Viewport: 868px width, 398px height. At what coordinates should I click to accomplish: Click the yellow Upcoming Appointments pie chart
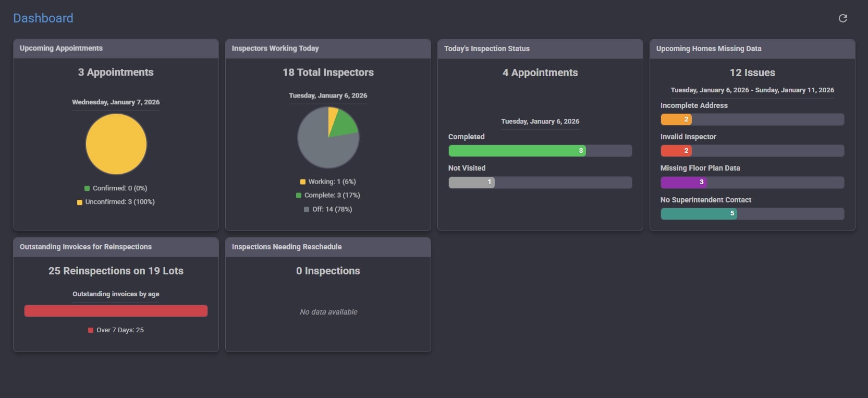[x=116, y=144]
